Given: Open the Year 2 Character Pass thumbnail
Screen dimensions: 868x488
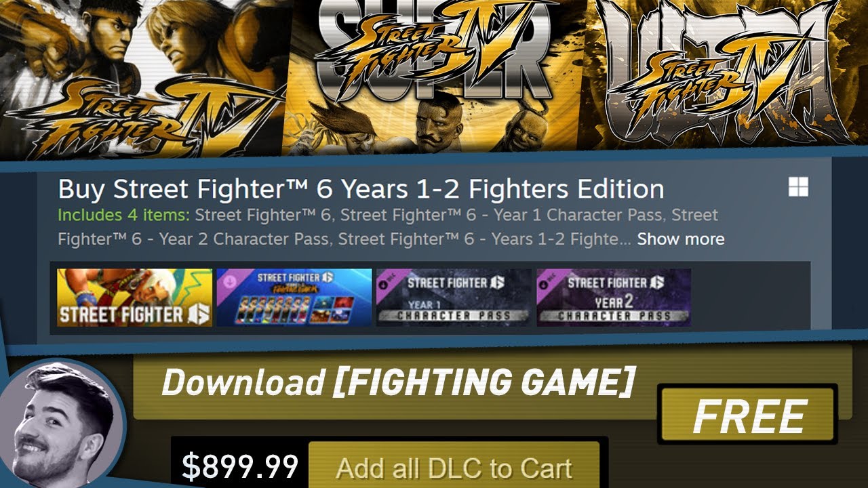Looking at the screenshot, I should [614, 298].
